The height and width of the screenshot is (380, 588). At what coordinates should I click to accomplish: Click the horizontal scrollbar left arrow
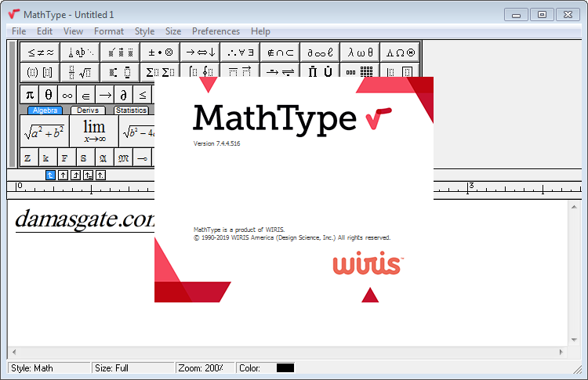click(x=14, y=352)
